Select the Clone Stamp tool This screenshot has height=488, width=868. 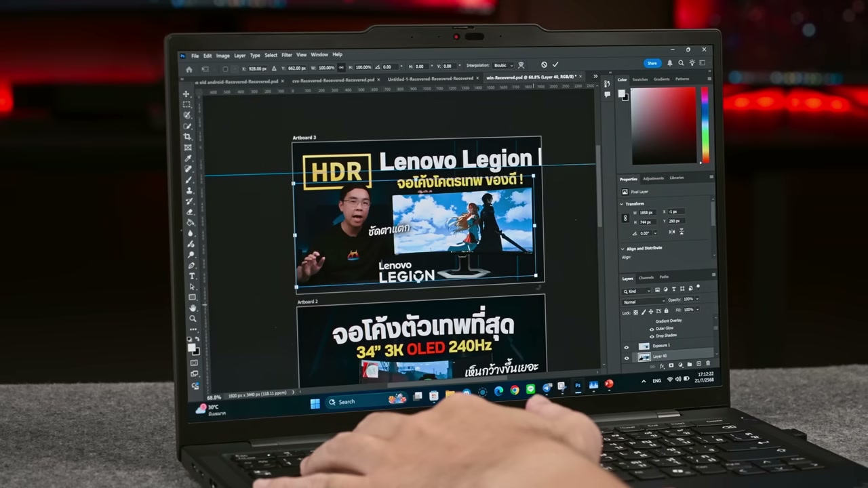pyautogui.click(x=189, y=190)
